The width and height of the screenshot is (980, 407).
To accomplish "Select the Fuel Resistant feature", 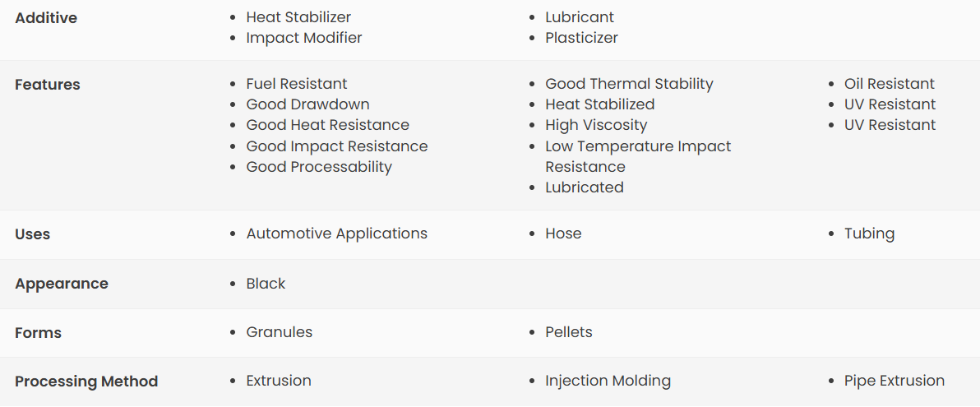I will point(296,84).
